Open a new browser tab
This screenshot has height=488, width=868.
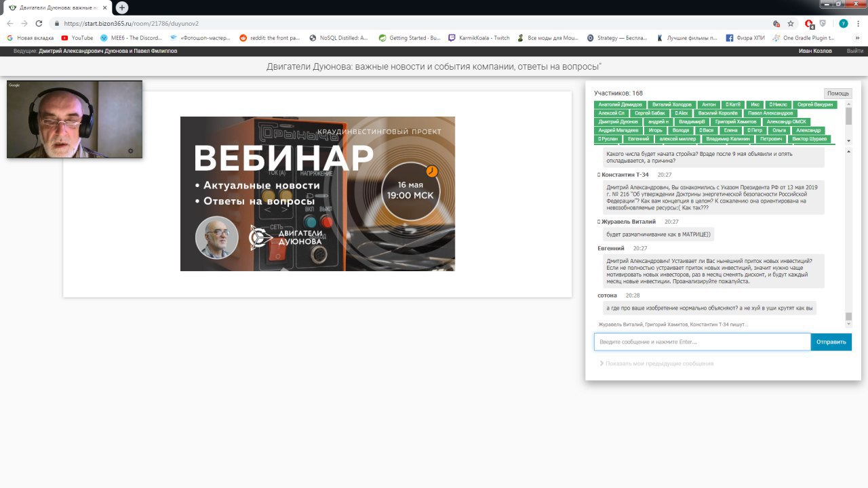[122, 7]
